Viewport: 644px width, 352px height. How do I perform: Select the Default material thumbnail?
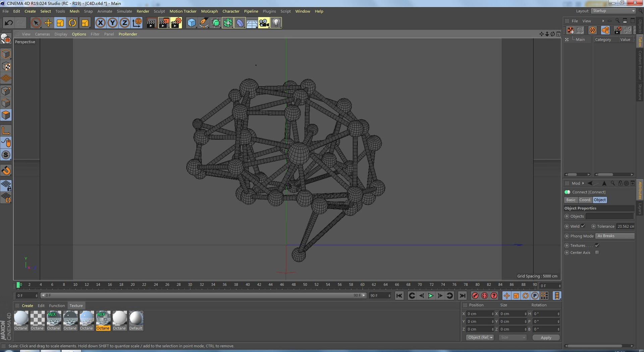coord(136,320)
